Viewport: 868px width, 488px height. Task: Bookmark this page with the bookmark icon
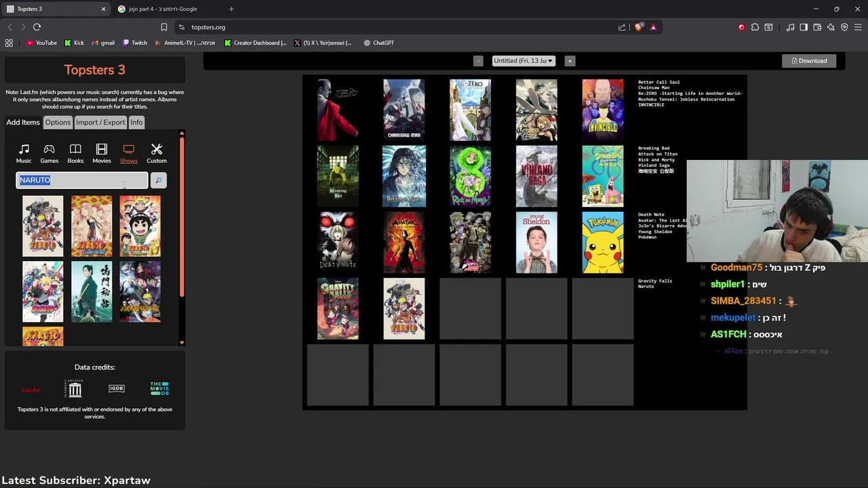163,27
